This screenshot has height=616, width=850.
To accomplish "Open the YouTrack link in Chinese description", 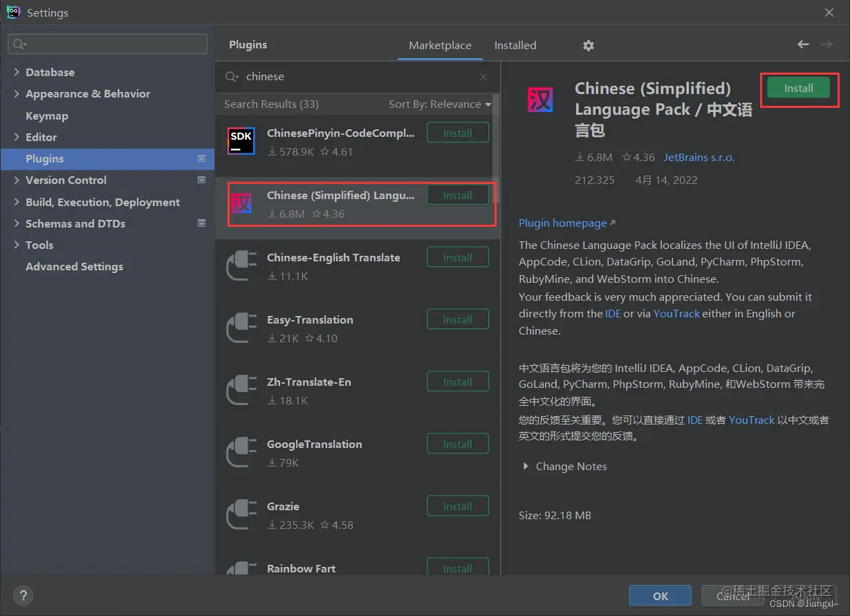I will pos(751,420).
